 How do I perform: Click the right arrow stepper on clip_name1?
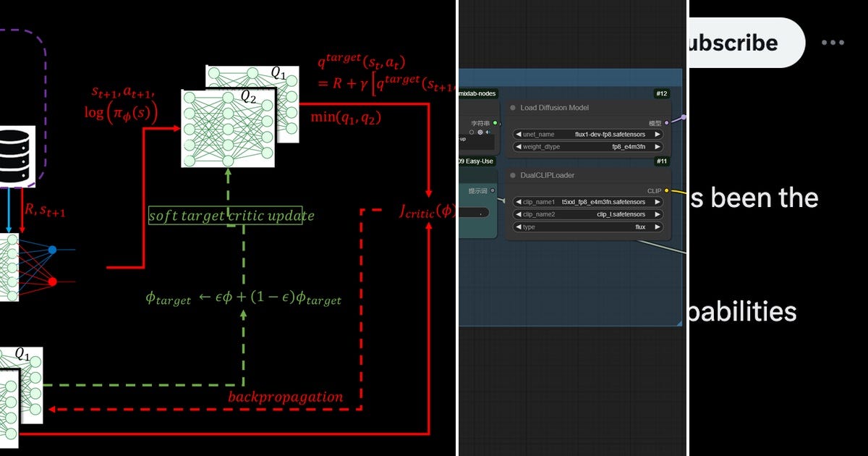[x=657, y=202]
